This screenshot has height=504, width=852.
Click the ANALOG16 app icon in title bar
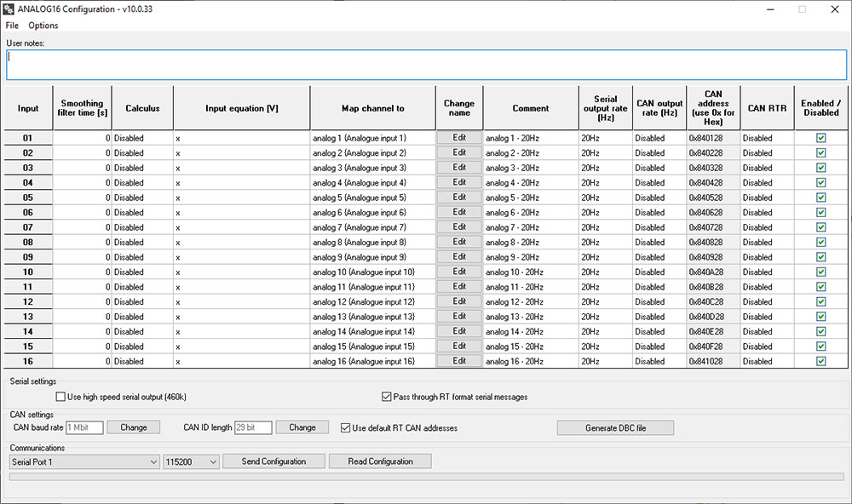(10, 9)
